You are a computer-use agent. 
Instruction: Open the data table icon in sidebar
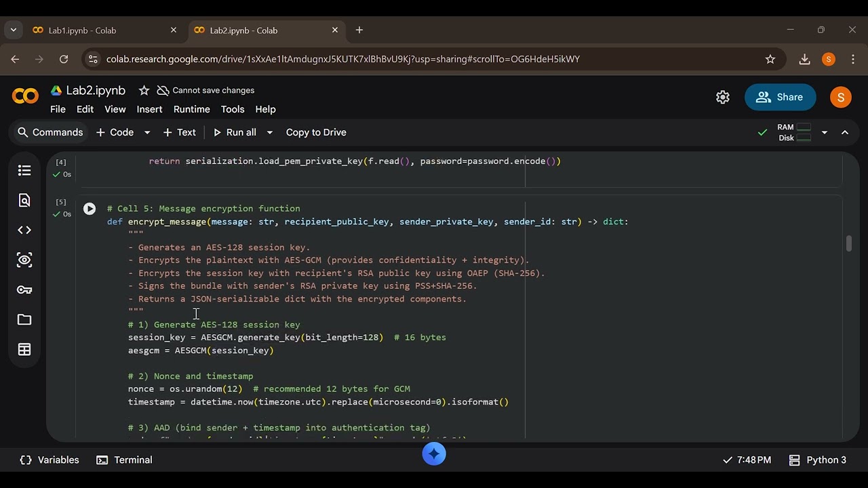[x=24, y=349]
